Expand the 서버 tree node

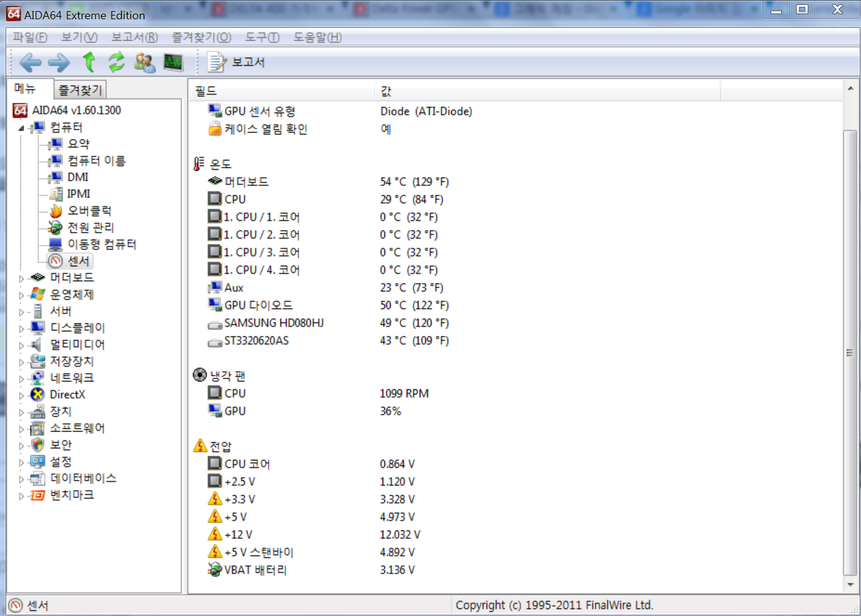(x=21, y=312)
